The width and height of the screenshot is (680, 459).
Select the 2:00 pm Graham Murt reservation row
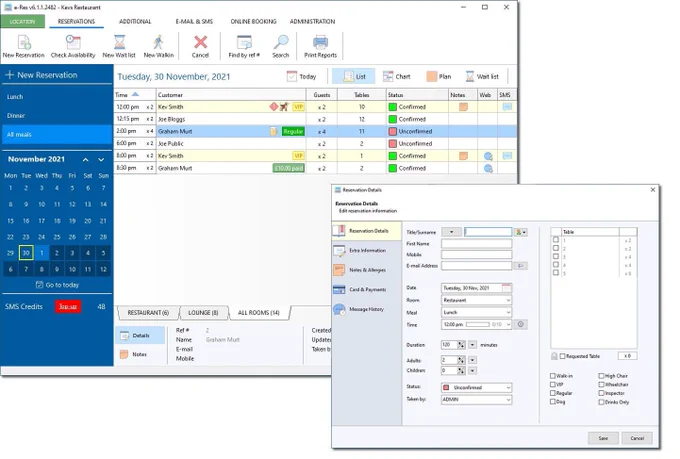[315, 131]
